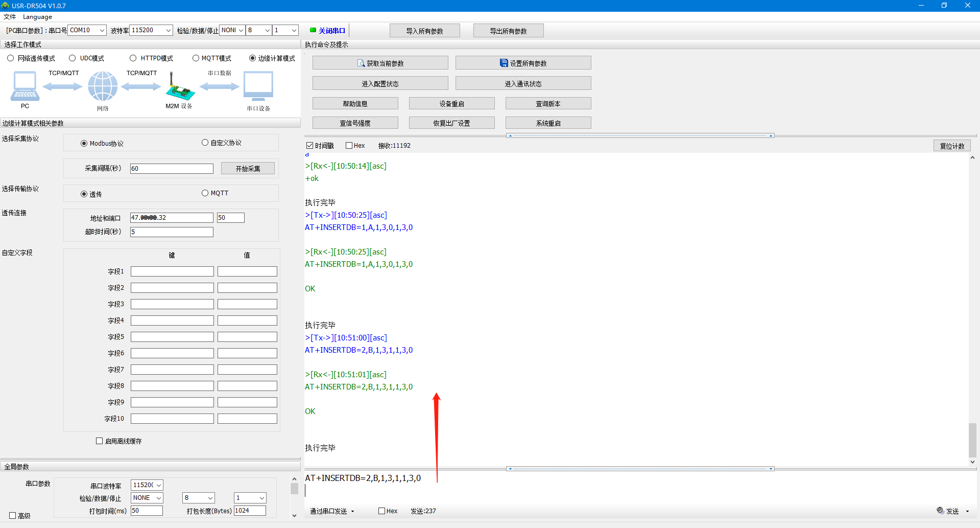Click the 设置所有参数 button with save icon
The width and height of the screenshot is (980, 528).
coord(523,63)
